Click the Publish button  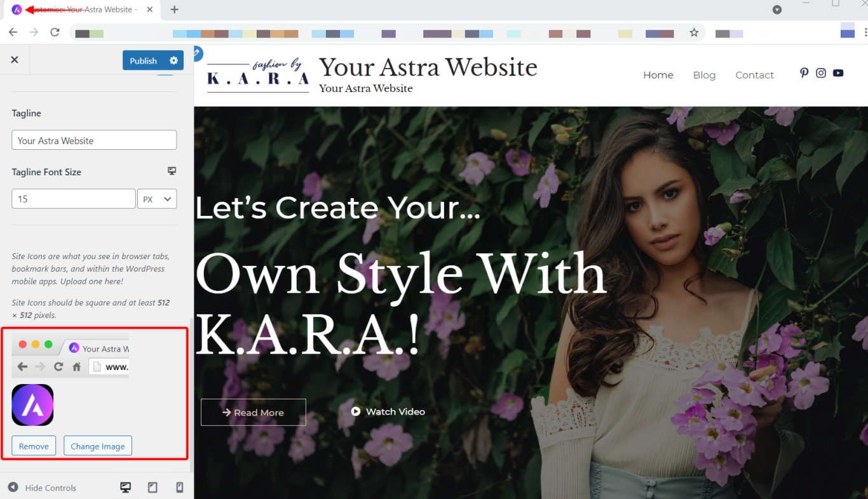143,60
